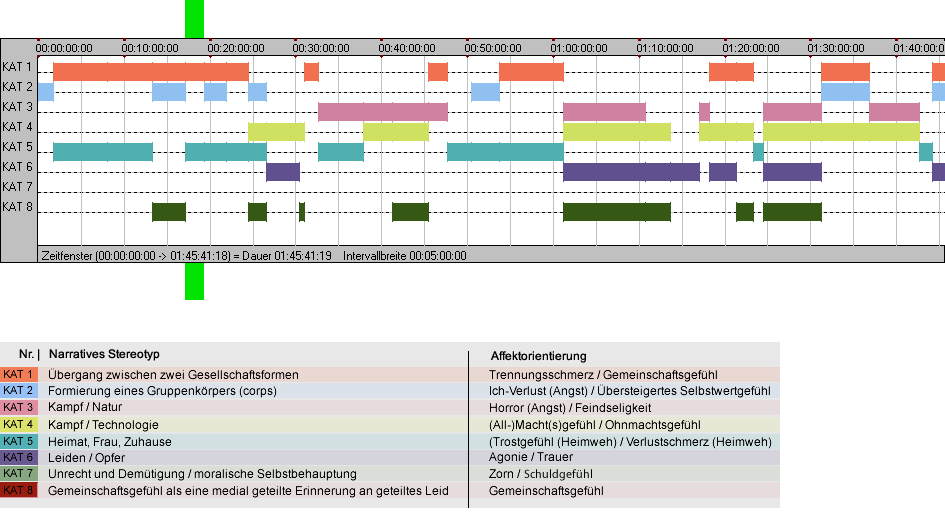
Task: Select the longest orange KAT 1 segment at start
Action: coord(151,72)
